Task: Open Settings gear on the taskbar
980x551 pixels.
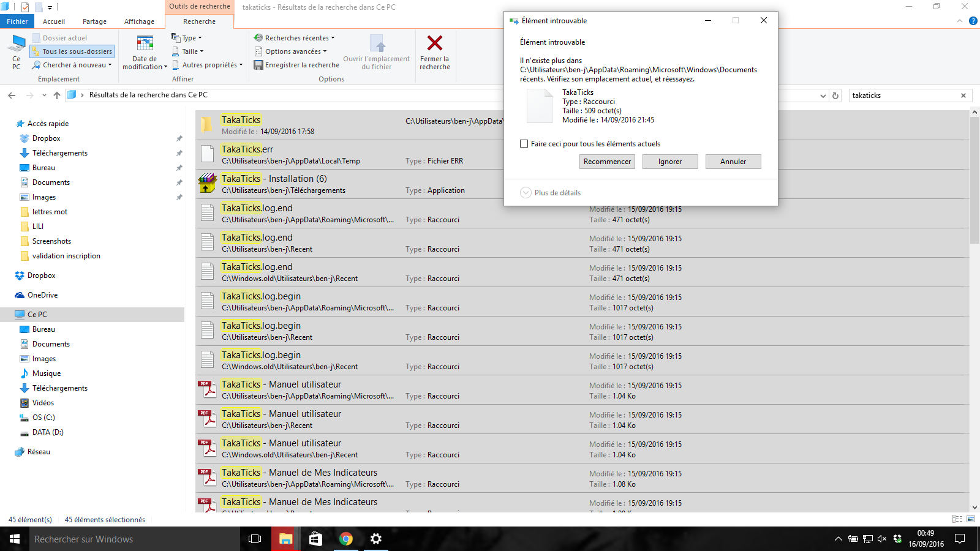Action: click(376, 539)
